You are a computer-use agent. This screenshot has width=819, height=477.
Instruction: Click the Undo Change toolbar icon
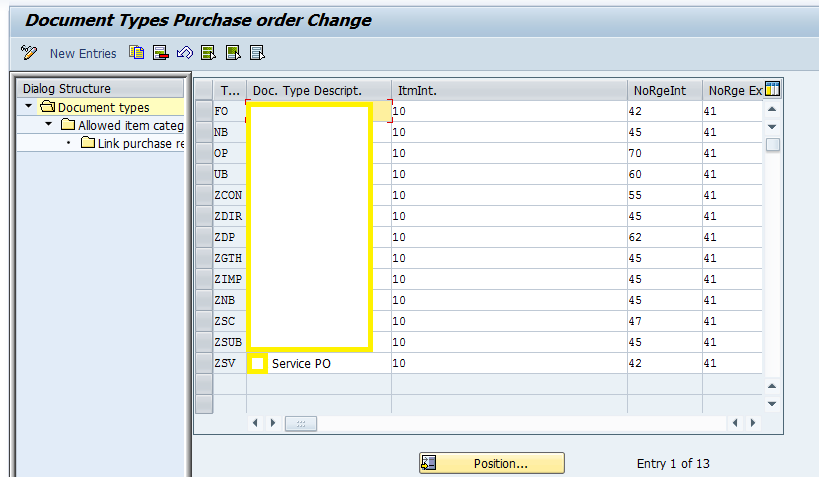pyautogui.click(x=184, y=53)
